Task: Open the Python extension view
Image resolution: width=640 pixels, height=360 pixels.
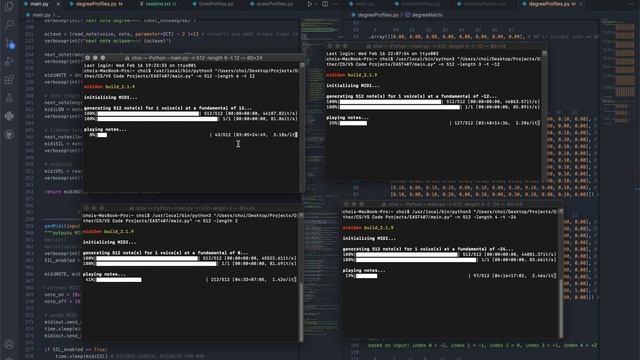Action: (x=9, y=116)
